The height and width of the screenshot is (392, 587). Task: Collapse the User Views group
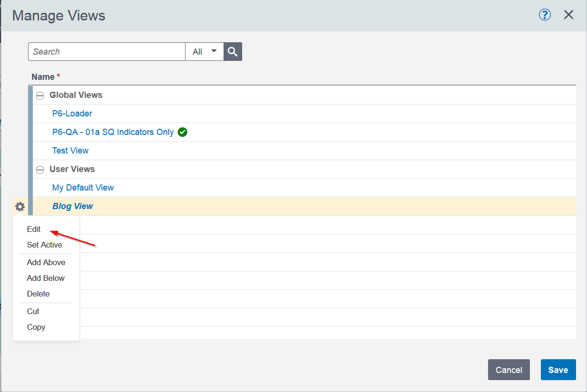pyautogui.click(x=40, y=170)
